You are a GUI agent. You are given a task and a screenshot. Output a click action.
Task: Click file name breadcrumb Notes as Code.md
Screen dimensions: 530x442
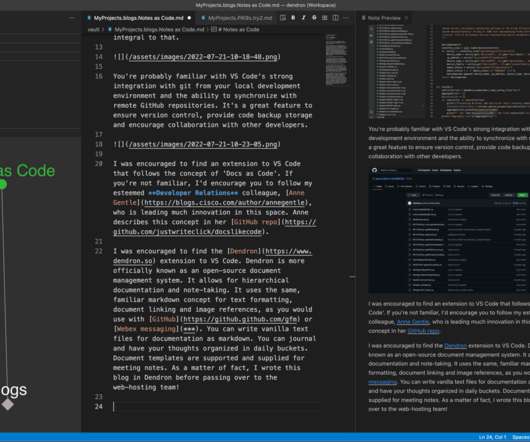[x=159, y=30]
